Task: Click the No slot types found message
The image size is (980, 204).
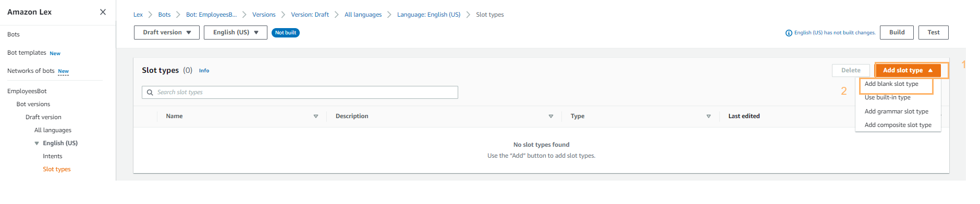Action: 541,145
